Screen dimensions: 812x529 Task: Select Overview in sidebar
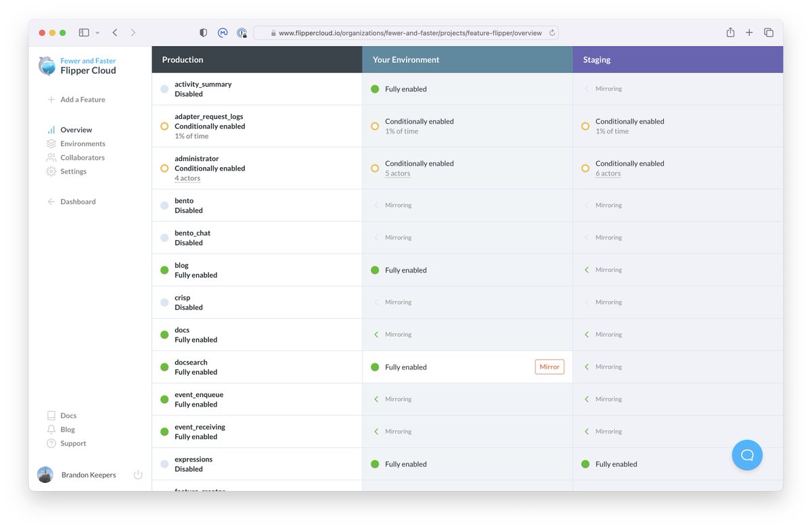(x=76, y=130)
